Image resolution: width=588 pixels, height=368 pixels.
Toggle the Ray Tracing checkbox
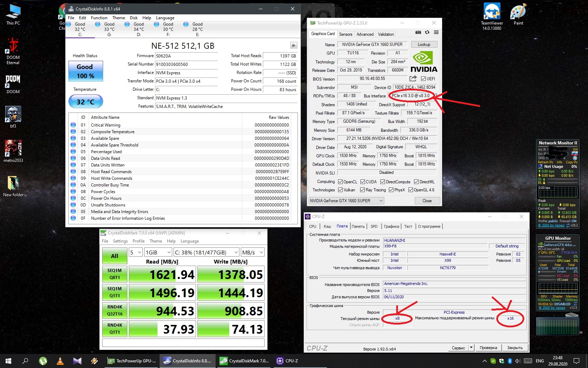pyautogui.click(x=362, y=190)
